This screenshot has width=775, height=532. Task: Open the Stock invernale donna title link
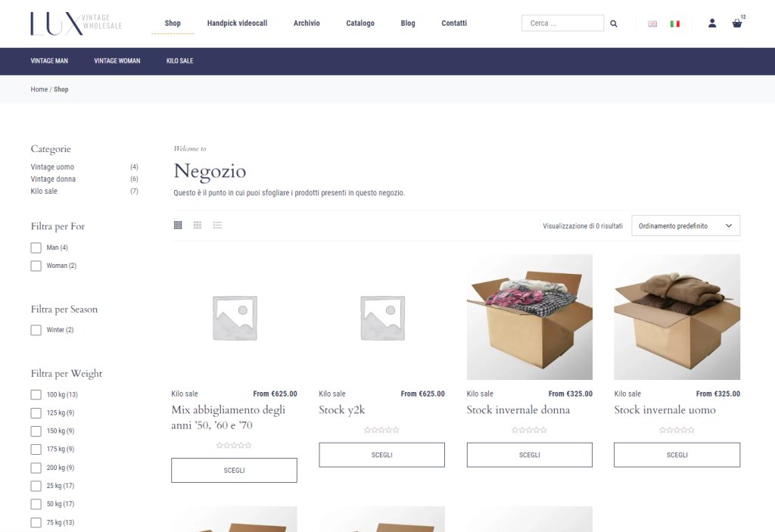click(518, 410)
